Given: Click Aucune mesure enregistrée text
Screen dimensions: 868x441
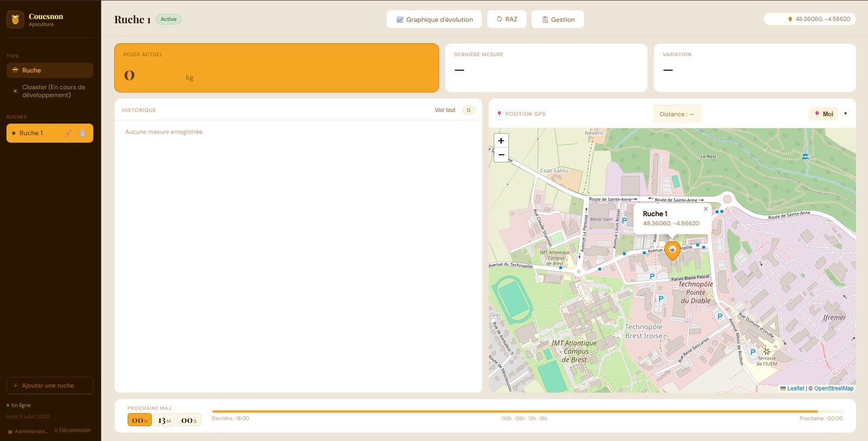Looking at the screenshot, I should [x=164, y=132].
